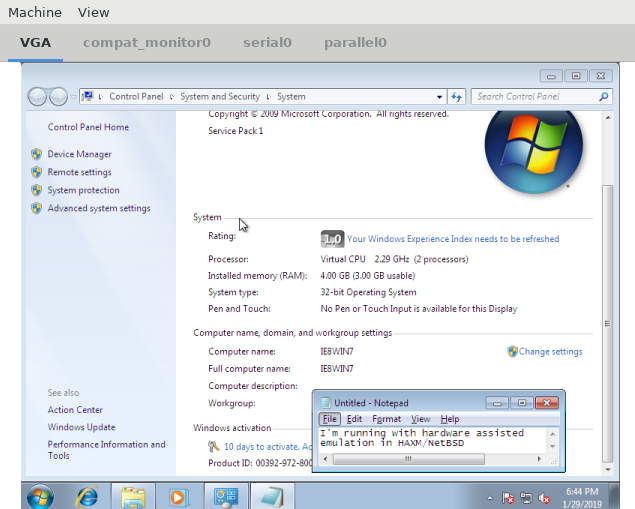Open the Windows Start menu
This screenshot has height=509, width=635.
tap(40, 496)
